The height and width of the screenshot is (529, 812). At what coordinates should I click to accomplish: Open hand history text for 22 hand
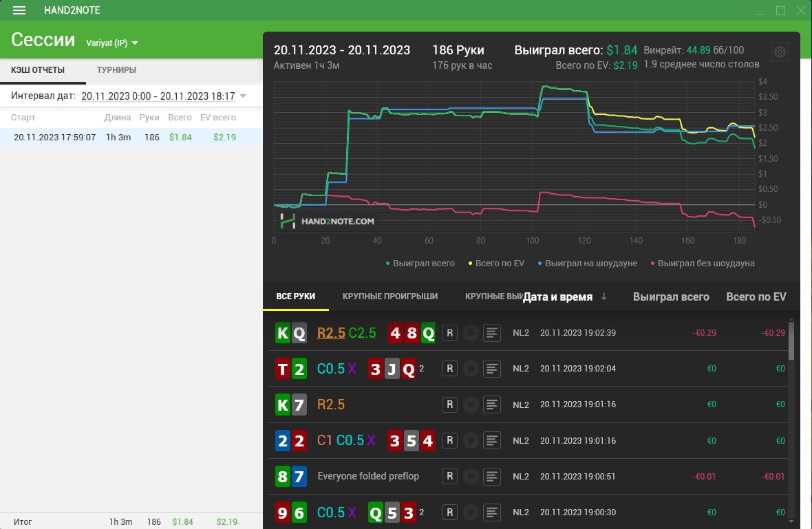click(492, 440)
